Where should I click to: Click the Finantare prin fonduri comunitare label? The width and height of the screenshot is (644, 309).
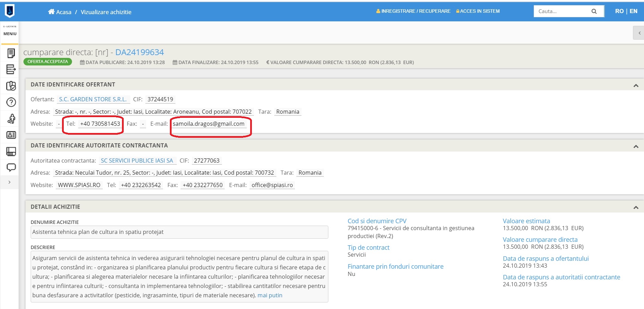point(396,266)
